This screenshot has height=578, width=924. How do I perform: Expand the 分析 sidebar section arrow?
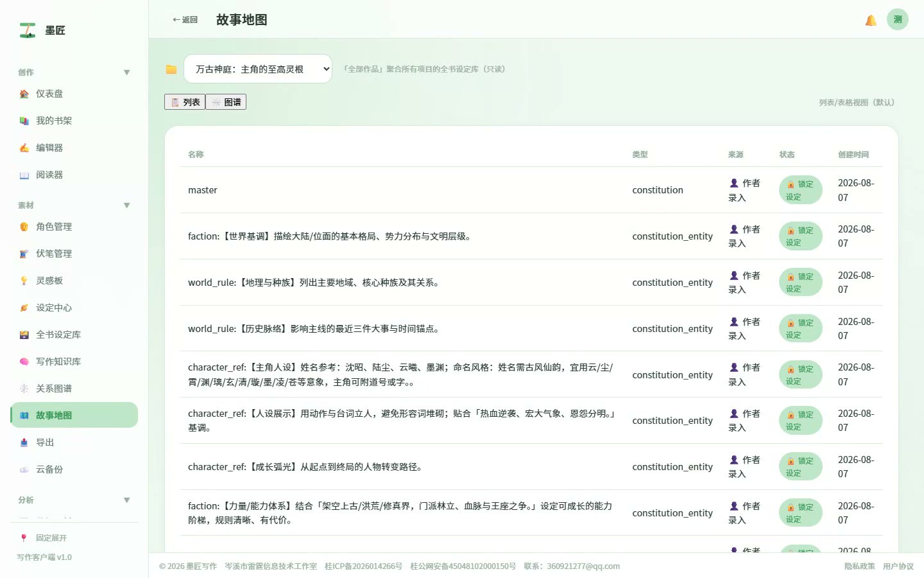[x=127, y=500]
